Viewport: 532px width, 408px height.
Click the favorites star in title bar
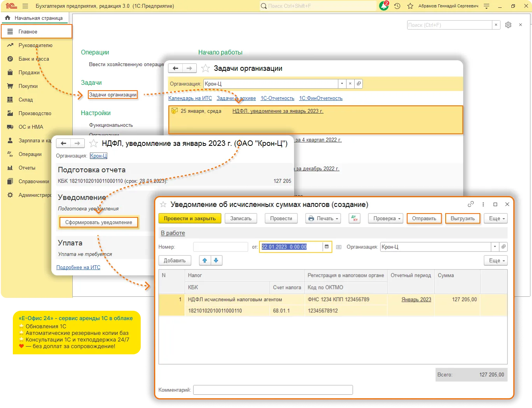(410, 6)
